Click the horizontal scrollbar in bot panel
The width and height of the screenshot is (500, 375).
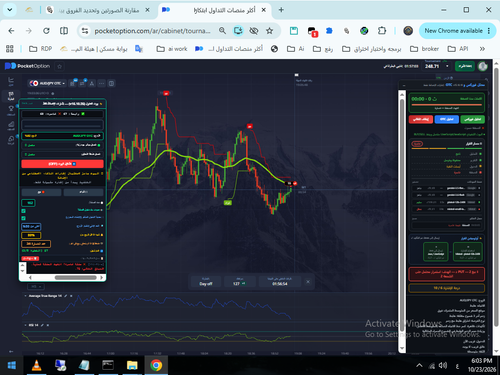[x=76, y=277]
